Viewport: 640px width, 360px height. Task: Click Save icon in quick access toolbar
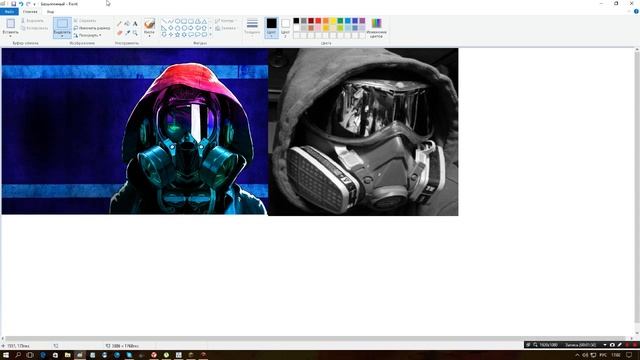point(13,4)
